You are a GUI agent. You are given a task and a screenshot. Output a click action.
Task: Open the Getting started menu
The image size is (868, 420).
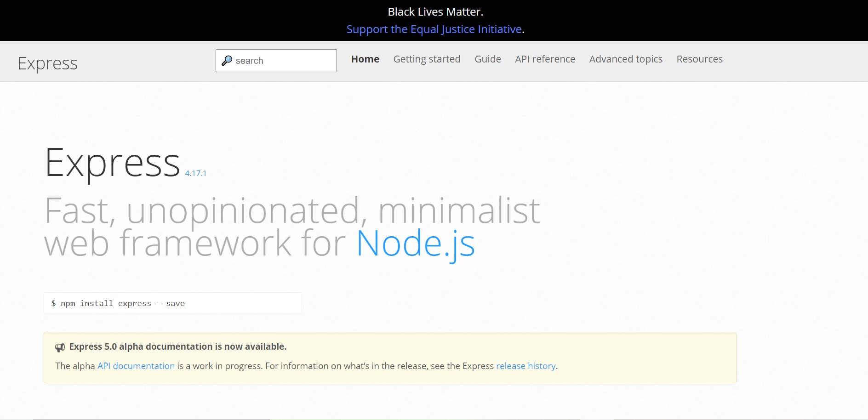pos(427,59)
